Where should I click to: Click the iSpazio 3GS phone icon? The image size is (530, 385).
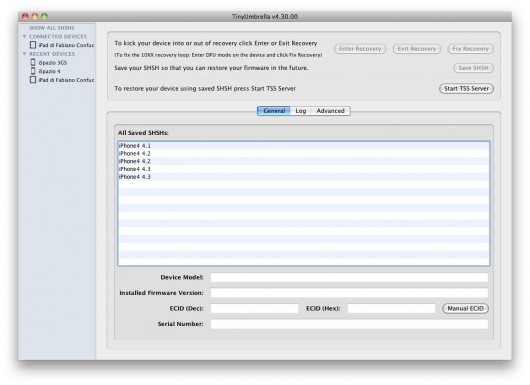(x=33, y=62)
